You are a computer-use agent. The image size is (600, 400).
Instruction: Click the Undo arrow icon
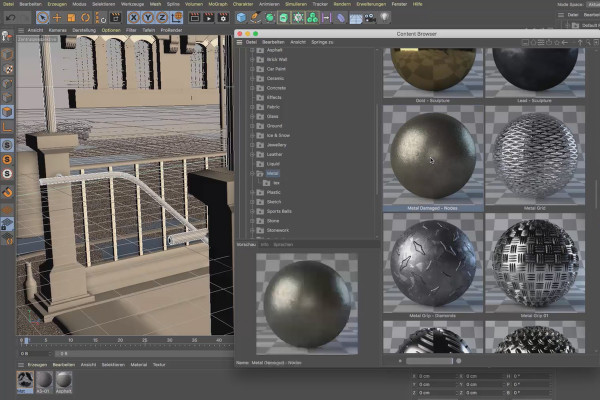(11, 18)
